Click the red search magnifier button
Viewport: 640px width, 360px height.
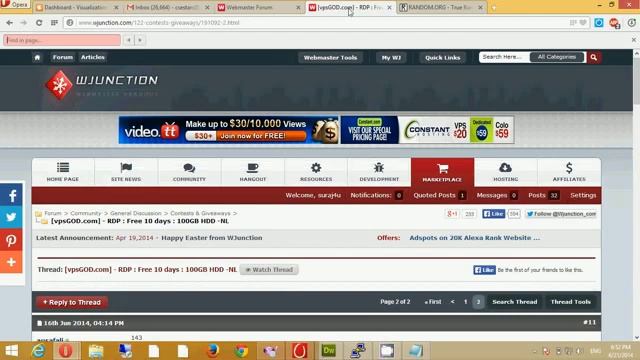pyautogui.click(x=594, y=58)
